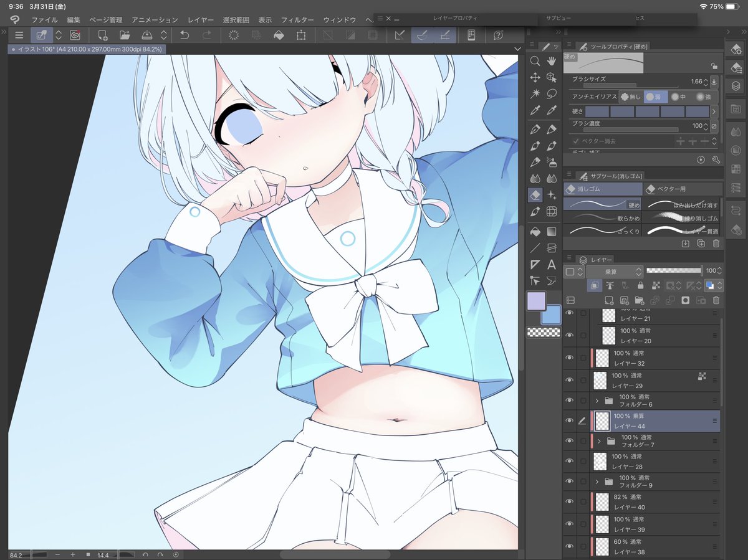Select the Gradient tool
Image resolution: width=748 pixels, height=560 pixels.
pyautogui.click(x=551, y=231)
